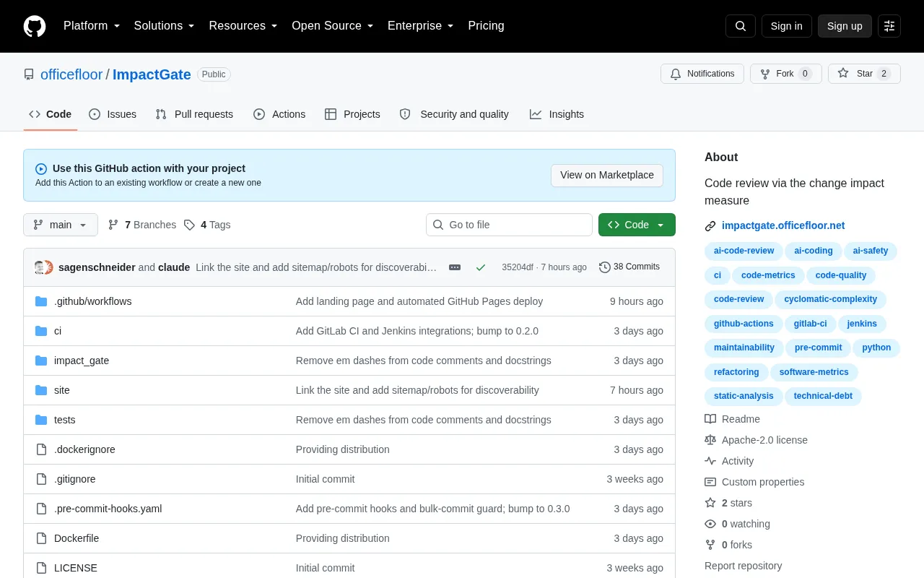Viewport: 924px width, 578px height.
Task: Open the Projects tab
Action: pos(352,114)
